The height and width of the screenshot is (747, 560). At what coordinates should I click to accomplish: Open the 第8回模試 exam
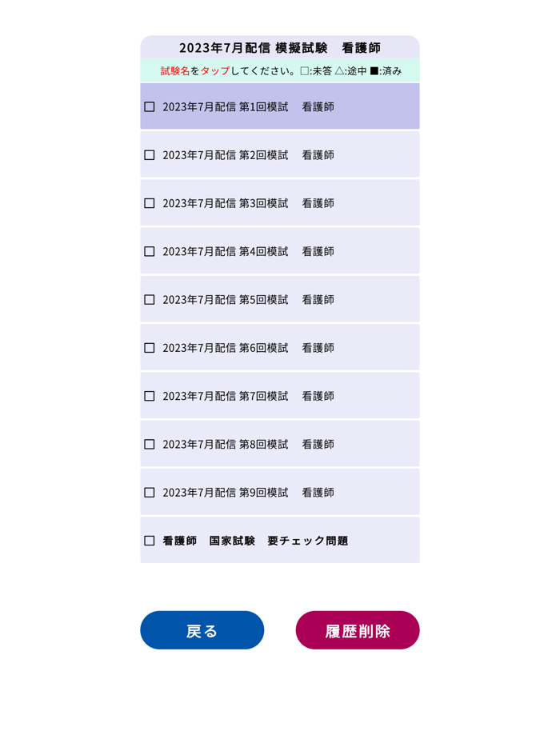[248, 444]
